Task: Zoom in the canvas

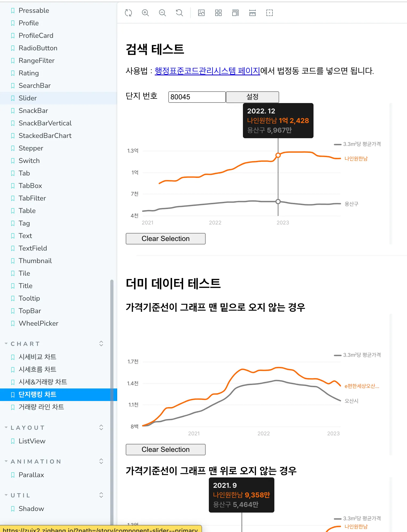Action: (145, 13)
